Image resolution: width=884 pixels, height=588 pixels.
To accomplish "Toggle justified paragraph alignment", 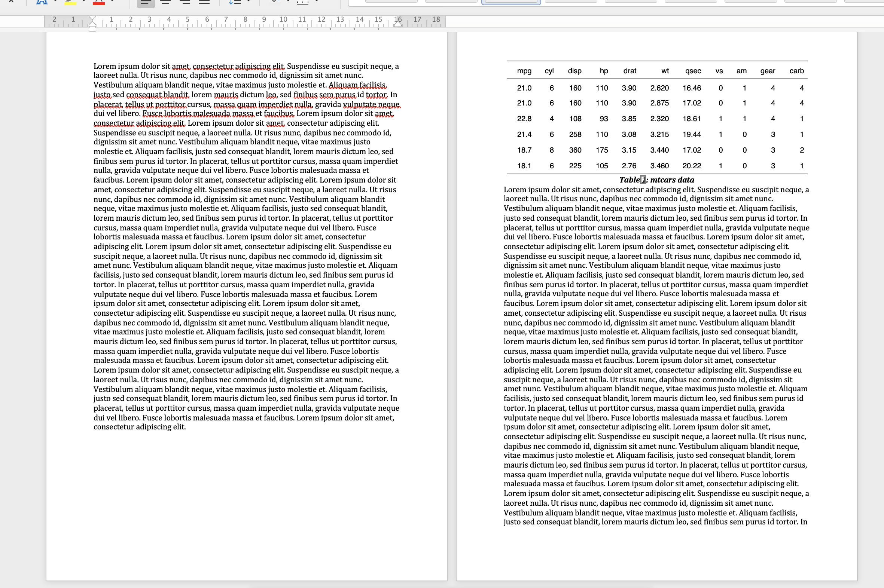I will pyautogui.click(x=205, y=2).
